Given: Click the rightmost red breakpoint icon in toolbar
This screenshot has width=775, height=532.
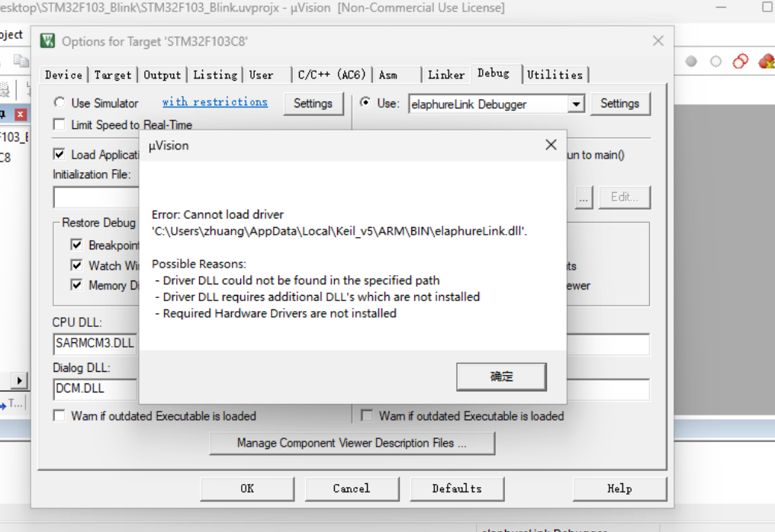Looking at the screenshot, I should pos(767,61).
